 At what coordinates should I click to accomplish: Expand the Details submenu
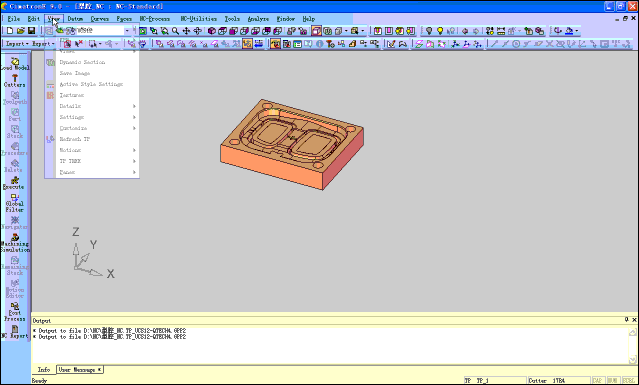pyautogui.click(x=97, y=106)
